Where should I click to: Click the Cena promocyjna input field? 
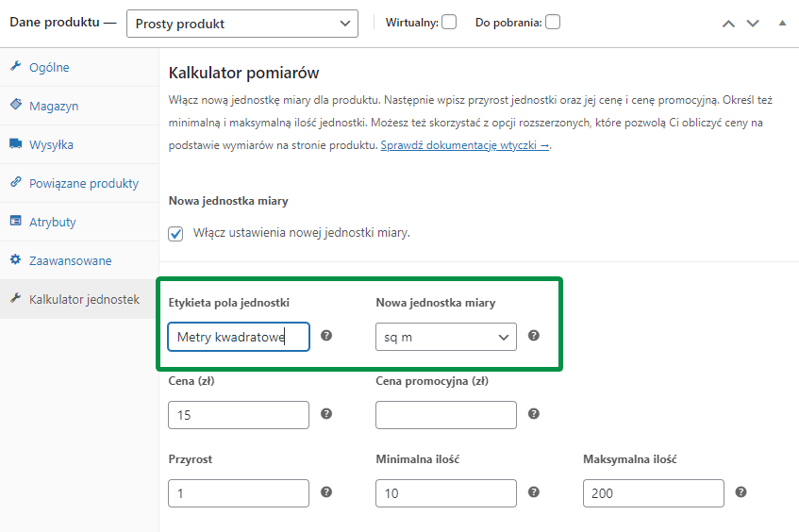[446, 415]
